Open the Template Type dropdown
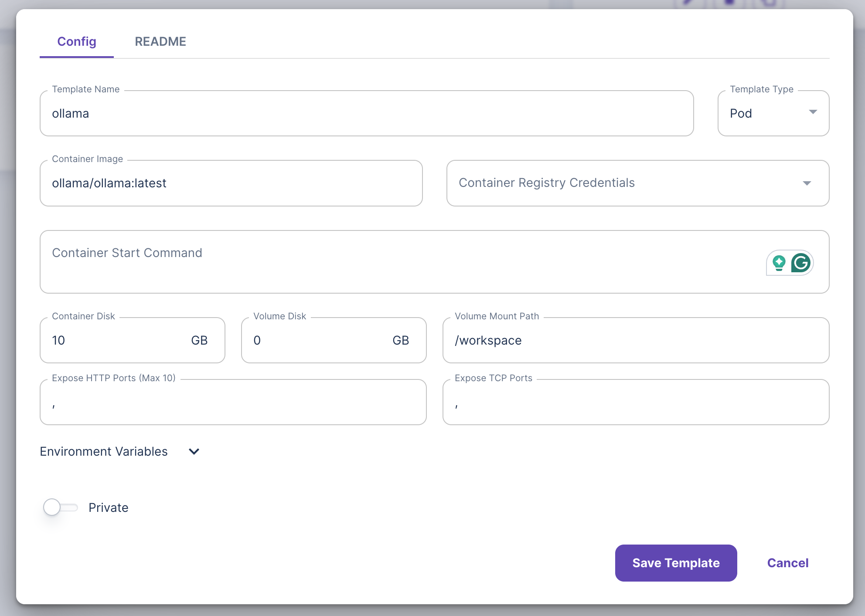This screenshot has width=865, height=616. tap(813, 113)
